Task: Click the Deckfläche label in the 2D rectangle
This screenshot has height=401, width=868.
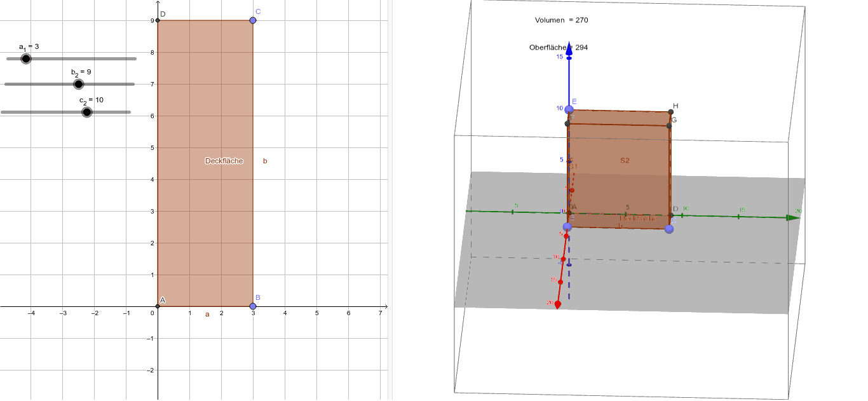Action: (x=224, y=161)
